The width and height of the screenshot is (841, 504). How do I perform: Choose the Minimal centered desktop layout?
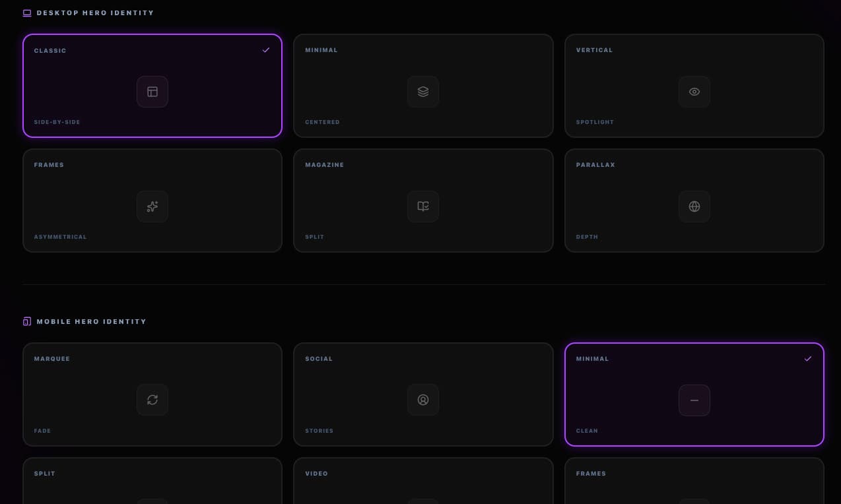coord(423,86)
